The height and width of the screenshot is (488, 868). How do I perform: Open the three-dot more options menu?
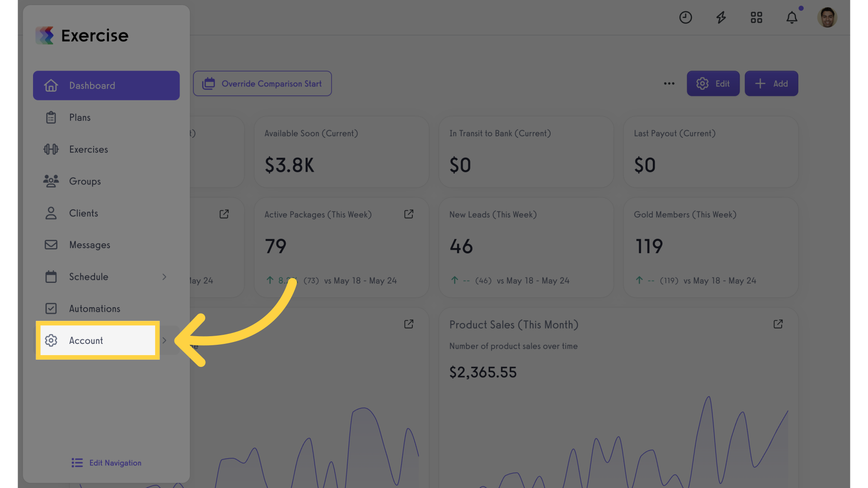[669, 84]
